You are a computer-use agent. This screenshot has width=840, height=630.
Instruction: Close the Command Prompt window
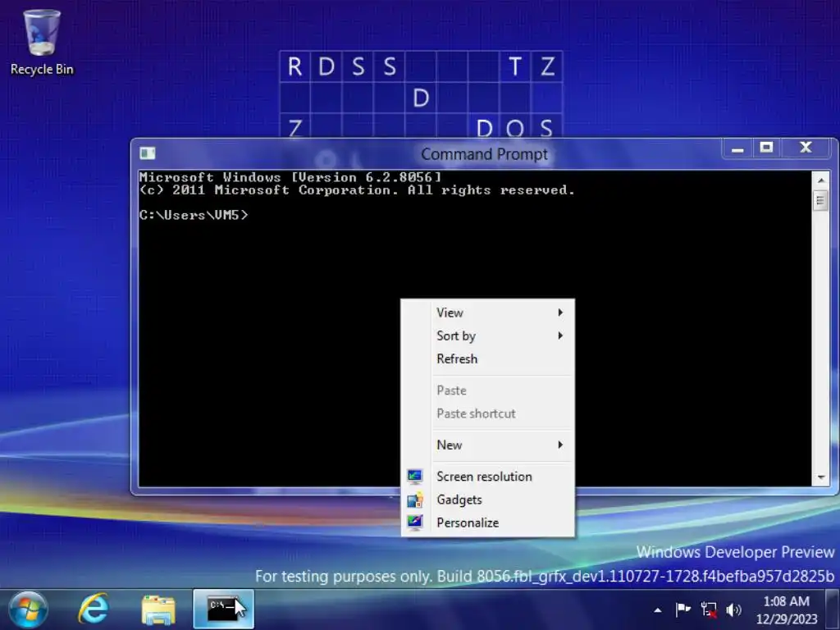coord(806,148)
